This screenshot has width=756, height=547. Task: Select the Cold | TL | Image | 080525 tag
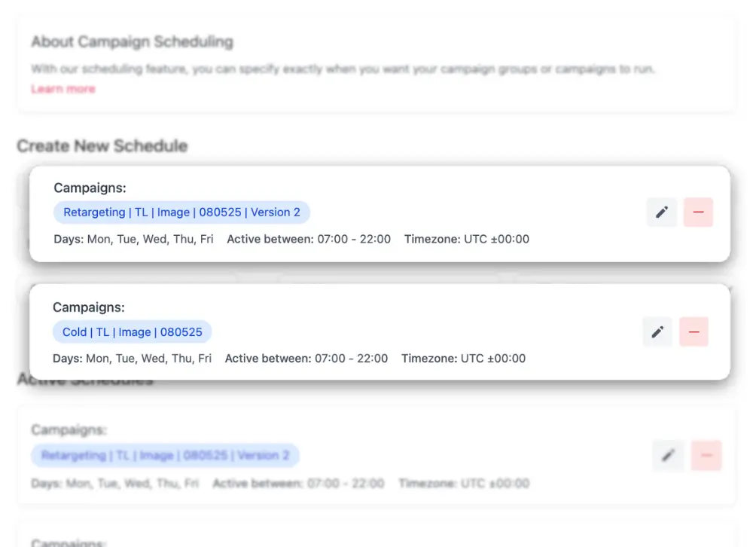(x=133, y=332)
